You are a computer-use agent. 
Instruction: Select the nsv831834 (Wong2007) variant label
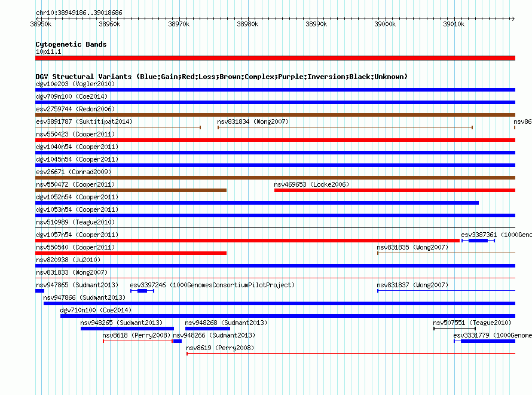pos(253,121)
